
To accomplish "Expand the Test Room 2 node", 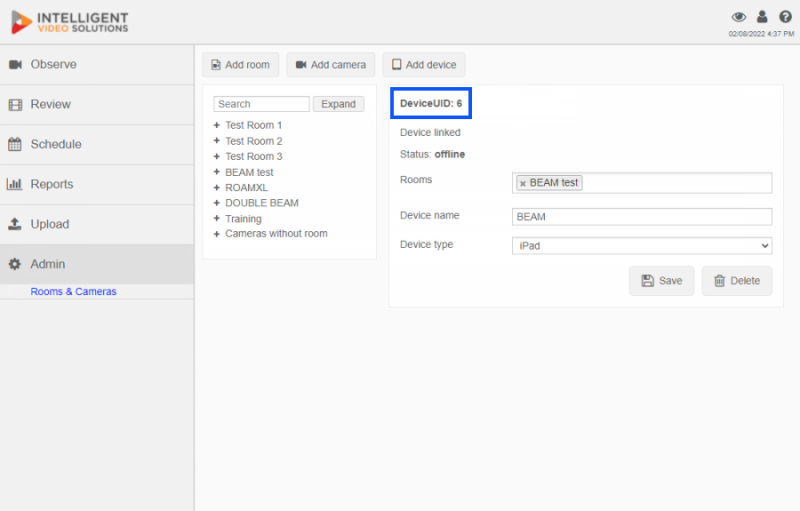I will pos(216,141).
